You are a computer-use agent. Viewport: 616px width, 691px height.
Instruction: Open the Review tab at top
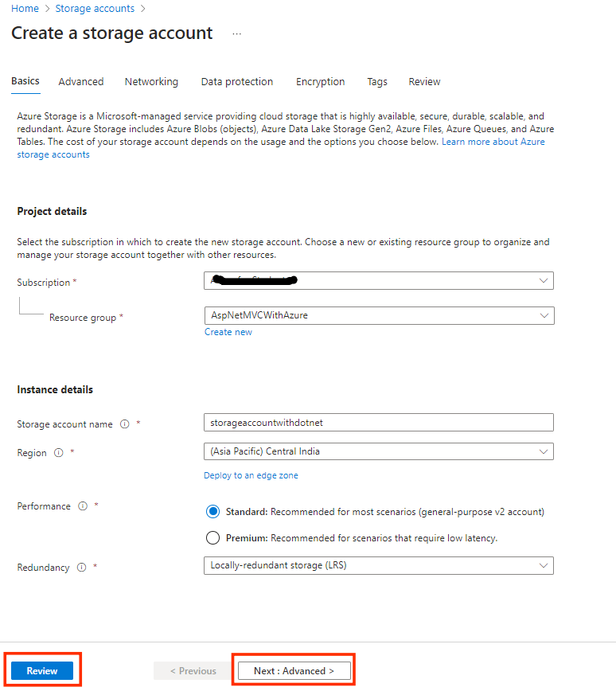point(424,81)
